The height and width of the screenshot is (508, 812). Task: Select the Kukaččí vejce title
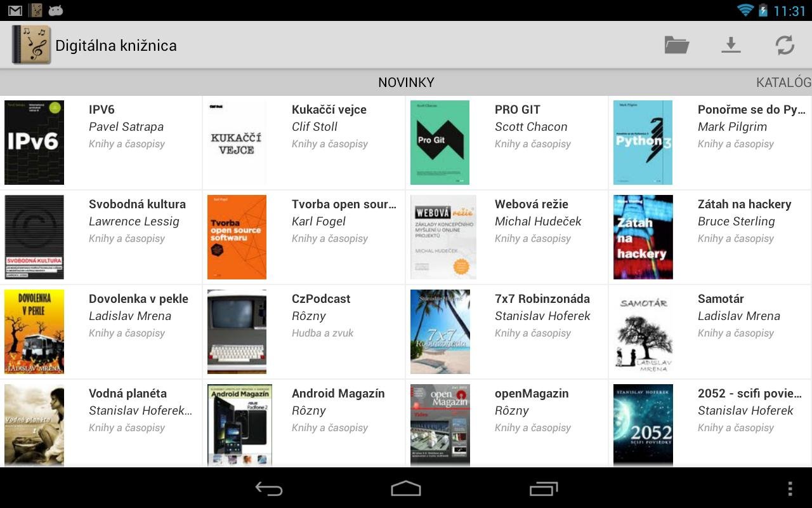(329, 109)
